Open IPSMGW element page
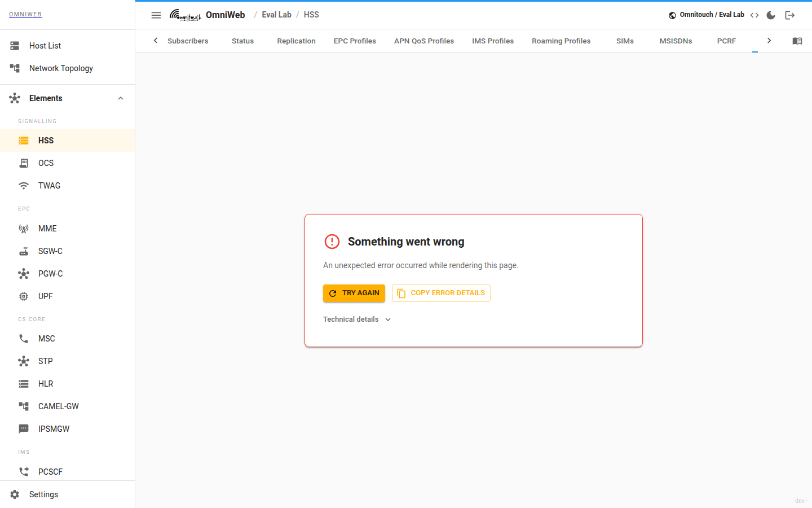 tap(68, 429)
